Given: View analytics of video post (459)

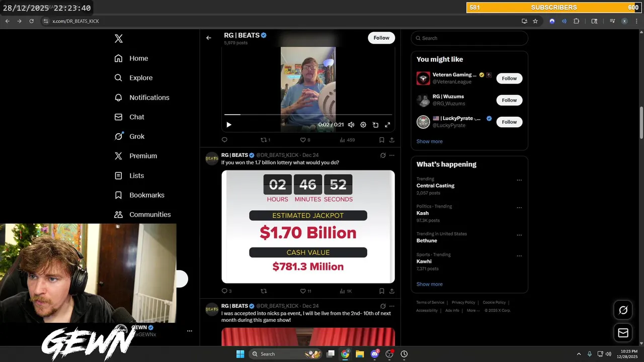Looking at the screenshot, I should tap(347, 140).
